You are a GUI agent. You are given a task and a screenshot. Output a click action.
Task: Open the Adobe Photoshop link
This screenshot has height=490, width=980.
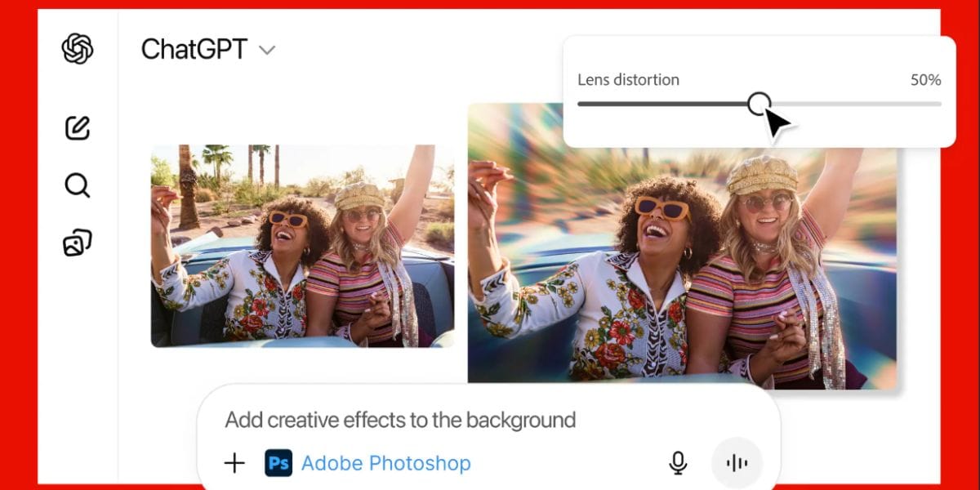387,463
